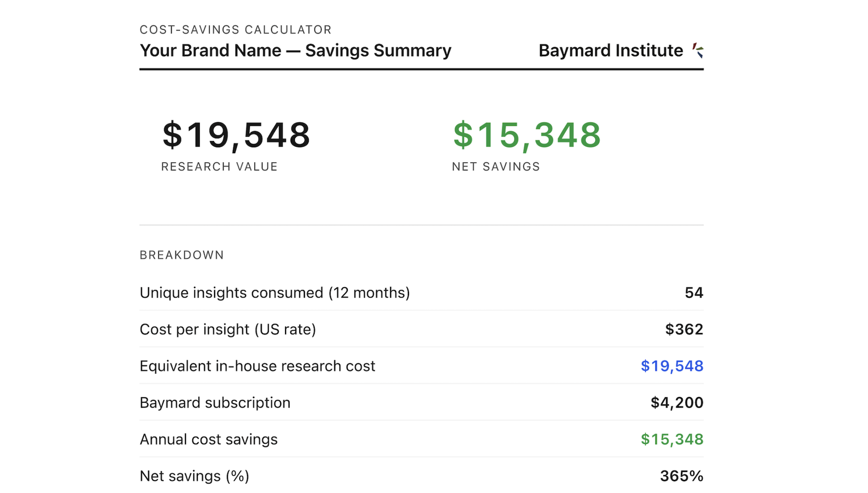Click the Breakdown section heading

click(x=182, y=255)
